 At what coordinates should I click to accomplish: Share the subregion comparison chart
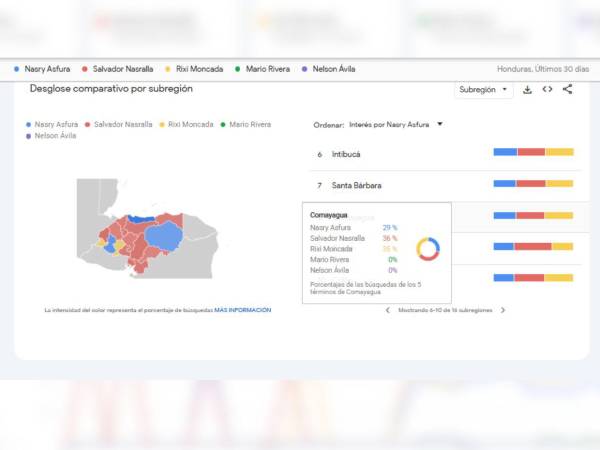[x=567, y=89]
